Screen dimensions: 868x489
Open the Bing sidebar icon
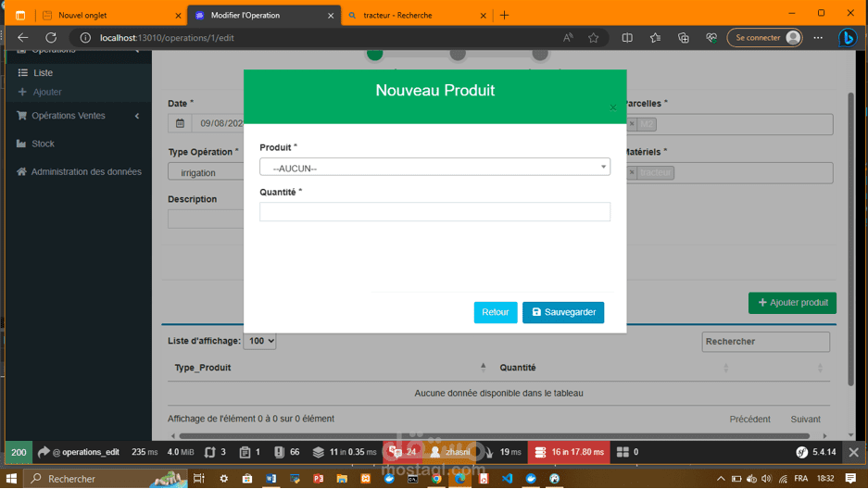pos(848,38)
